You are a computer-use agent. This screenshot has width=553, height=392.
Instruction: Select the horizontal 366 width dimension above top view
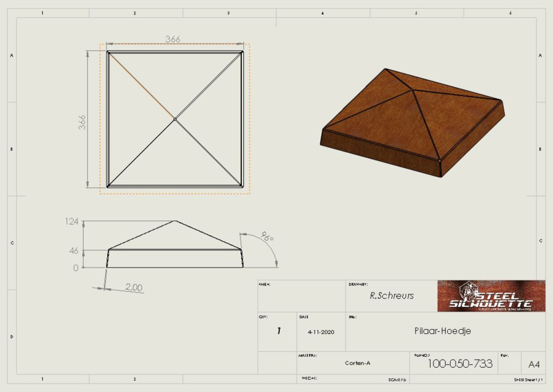173,39
